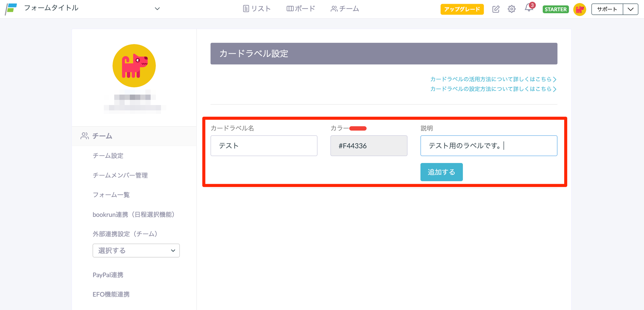Screen dimensions: 644x310
Task: Focus the カードラベル名 input field
Action: click(264, 146)
